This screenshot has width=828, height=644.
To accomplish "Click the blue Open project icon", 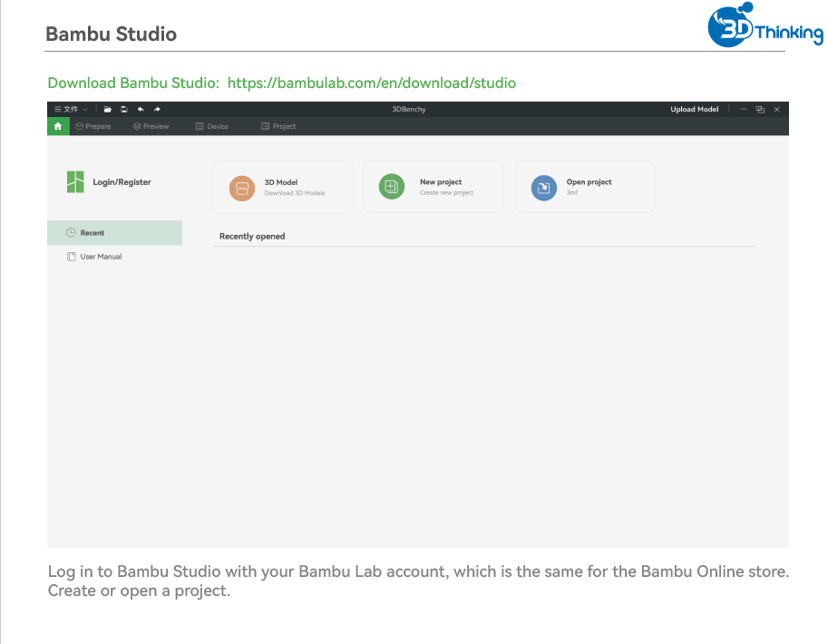I will [544, 188].
